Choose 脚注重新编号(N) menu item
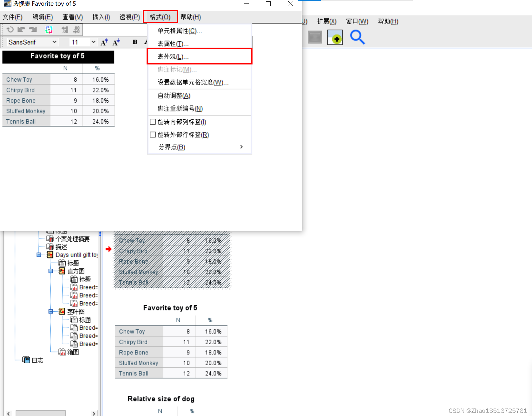 click(x=200, y=109)
